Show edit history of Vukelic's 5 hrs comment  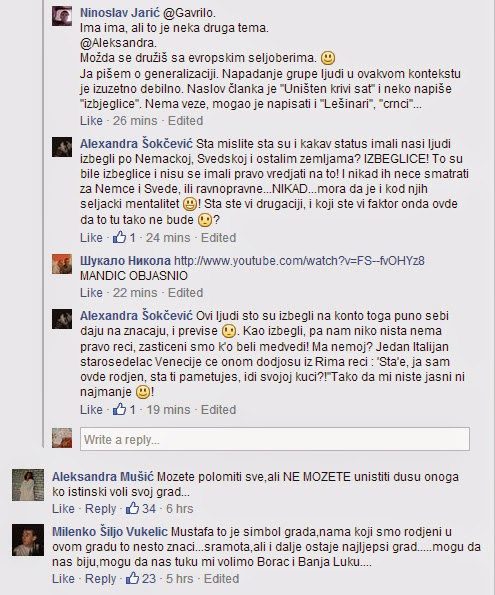pos(222,578)
